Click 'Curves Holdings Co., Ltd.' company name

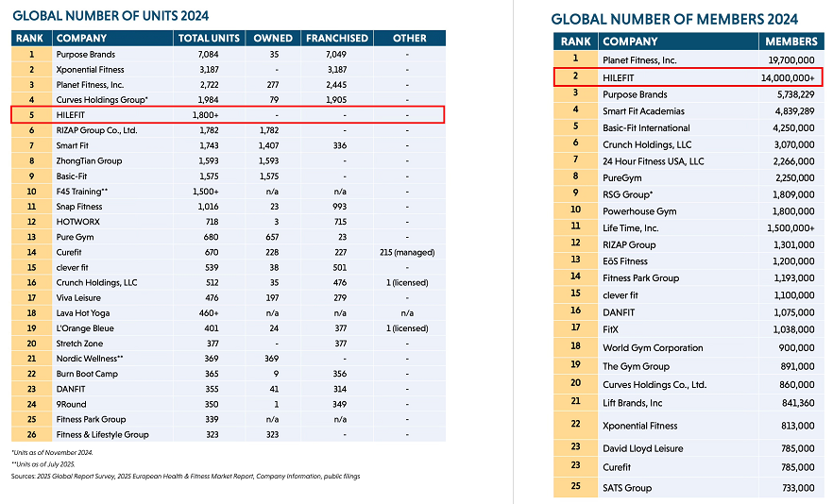(x=654, y=385)
